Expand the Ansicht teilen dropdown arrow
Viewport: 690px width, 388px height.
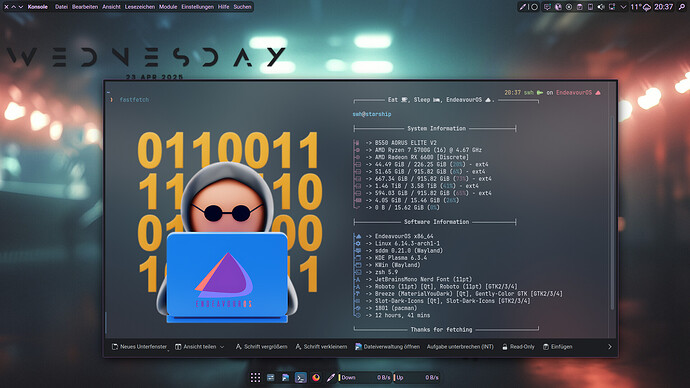222,347
